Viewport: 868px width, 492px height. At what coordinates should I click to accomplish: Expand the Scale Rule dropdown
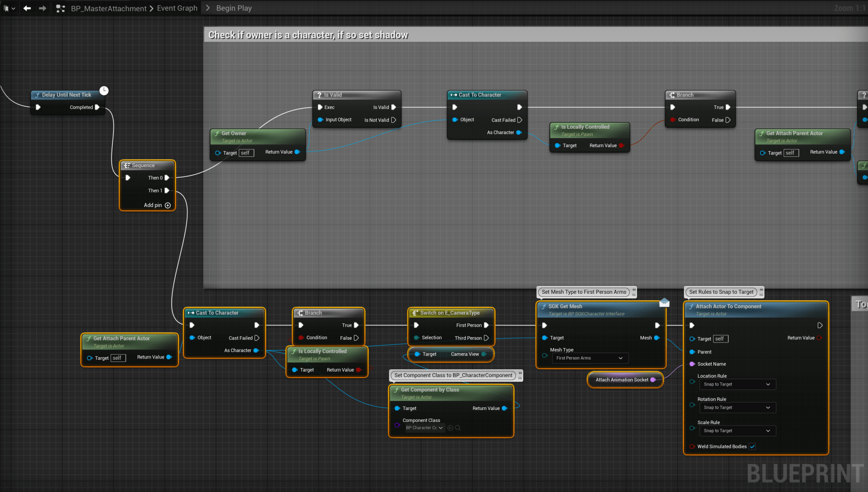(x=737, y=431)
